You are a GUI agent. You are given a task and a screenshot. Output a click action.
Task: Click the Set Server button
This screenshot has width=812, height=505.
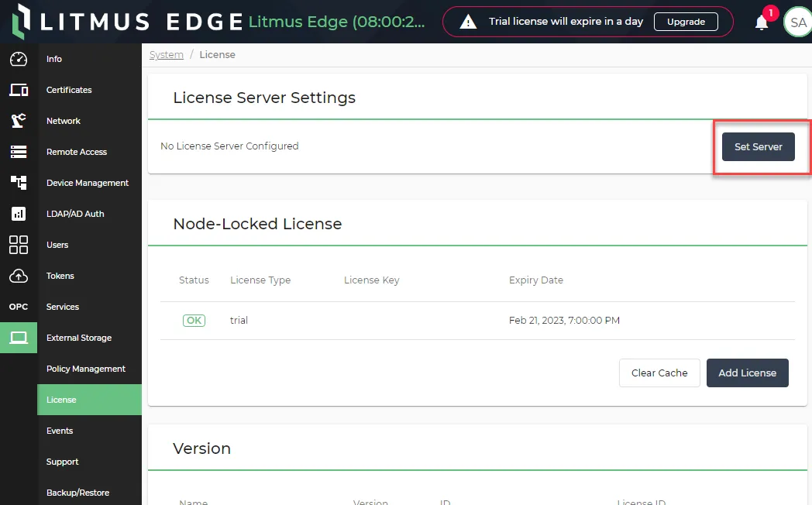pos(758,147)
